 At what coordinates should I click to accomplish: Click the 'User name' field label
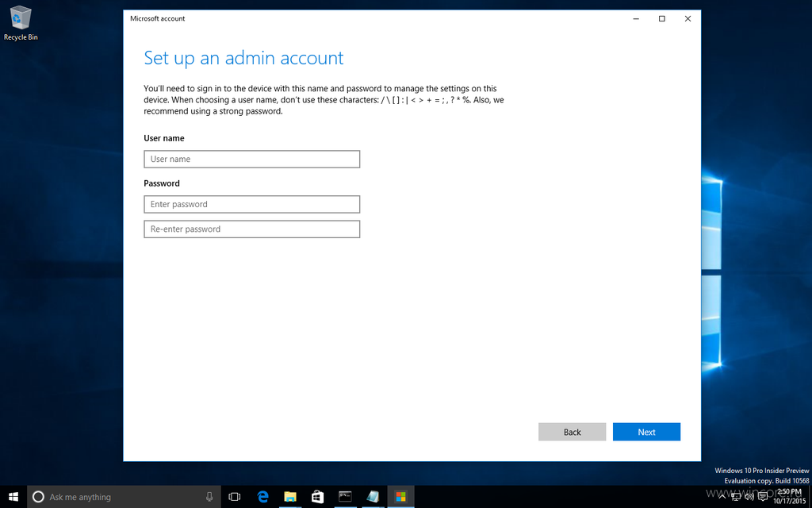(x=164, y=138)
